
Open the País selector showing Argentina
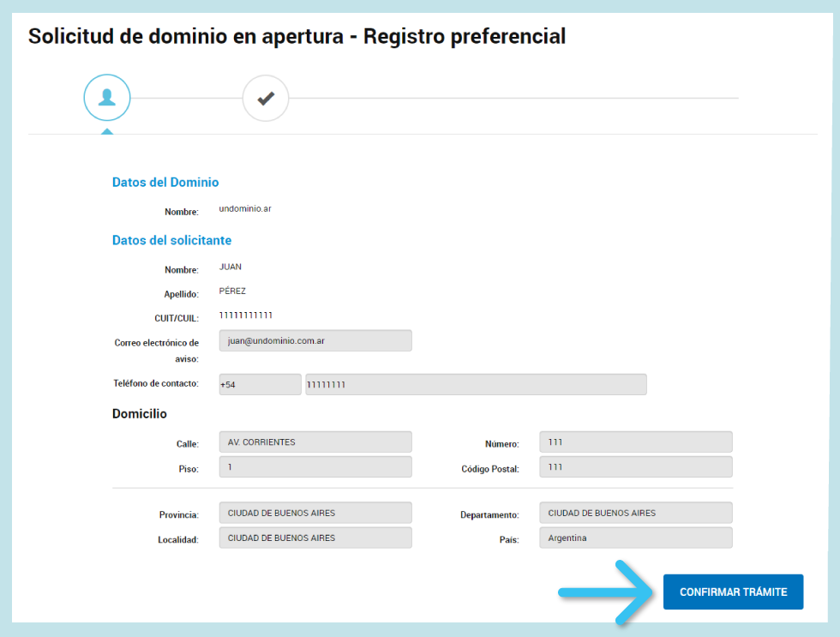pyautogui.click(x=635, y=538)
